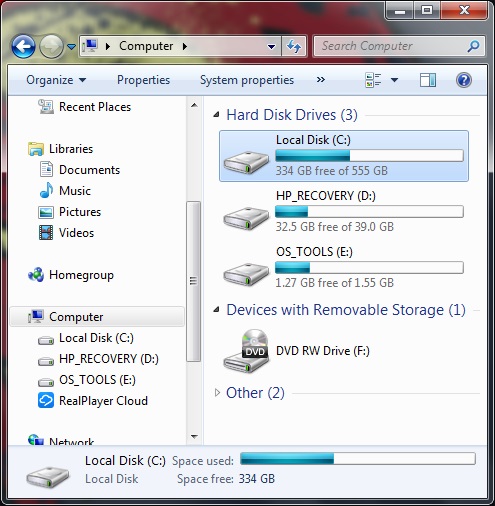495x506 pixels.
Task: Expand the Other (2) group
Action: [x=217, y=393]
